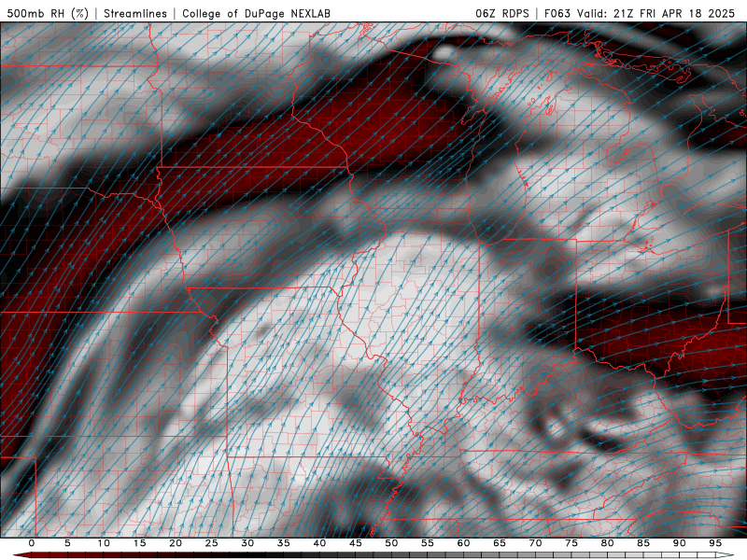Viewport: 747px width, 560px height.
Task: Click the "35" colorbar scale label
Action: tap(284, 543)
